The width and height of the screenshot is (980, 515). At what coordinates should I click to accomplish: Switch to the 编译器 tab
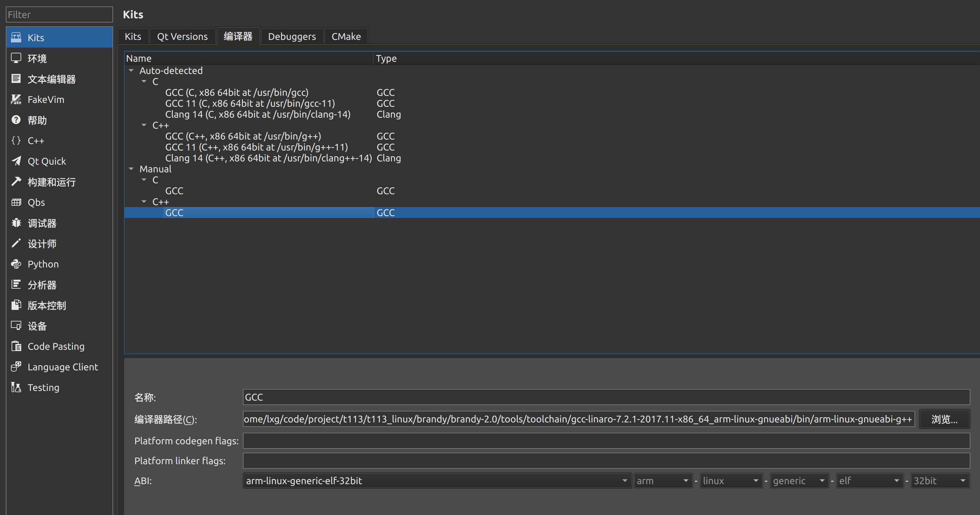[x=238, y=36]
